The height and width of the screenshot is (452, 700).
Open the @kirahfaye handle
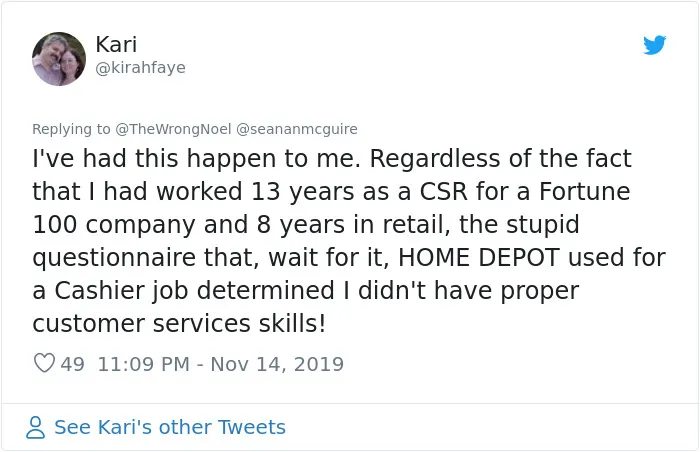140,68
